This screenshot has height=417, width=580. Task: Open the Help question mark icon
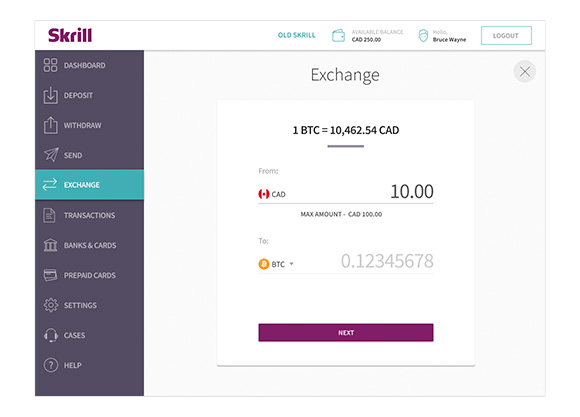51,365
